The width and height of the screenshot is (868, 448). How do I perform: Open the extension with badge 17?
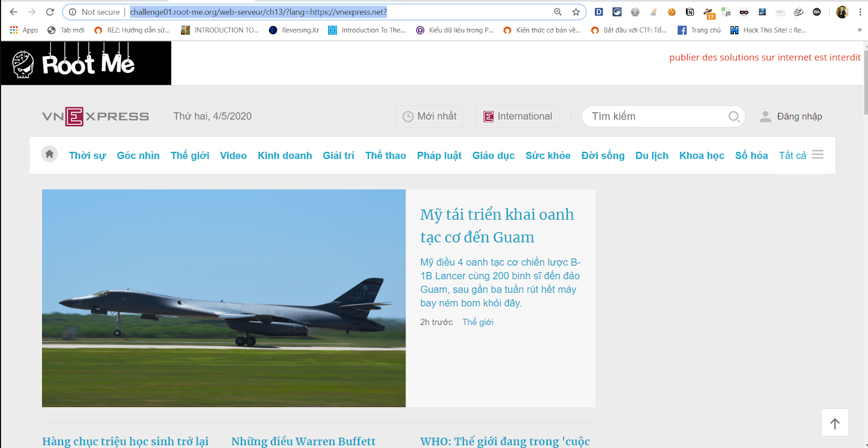pos(708,13)
